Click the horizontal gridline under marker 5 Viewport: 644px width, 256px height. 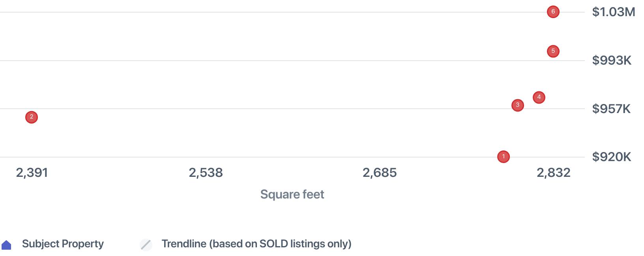point(552,61)
